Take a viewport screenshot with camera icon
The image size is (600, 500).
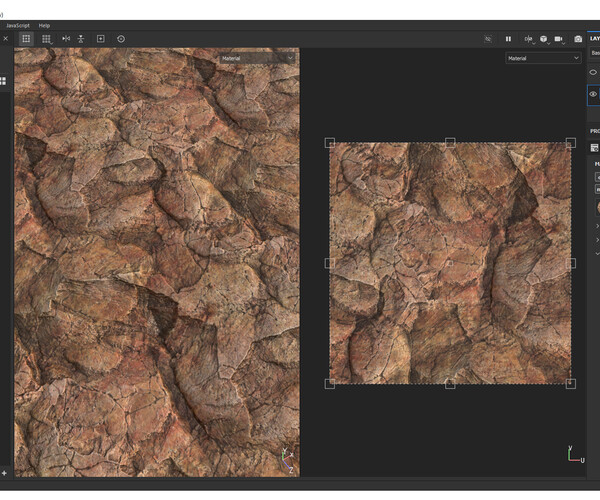coord(578,39)
